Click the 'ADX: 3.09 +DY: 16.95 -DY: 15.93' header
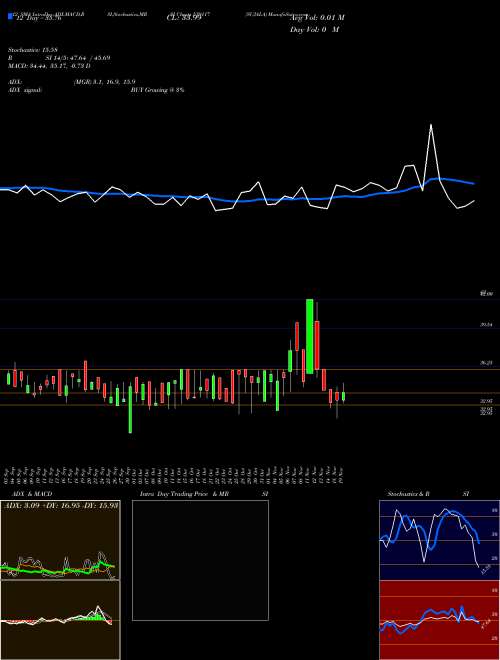Viewport: 500px width, 660px height. [x=61, y=504]
